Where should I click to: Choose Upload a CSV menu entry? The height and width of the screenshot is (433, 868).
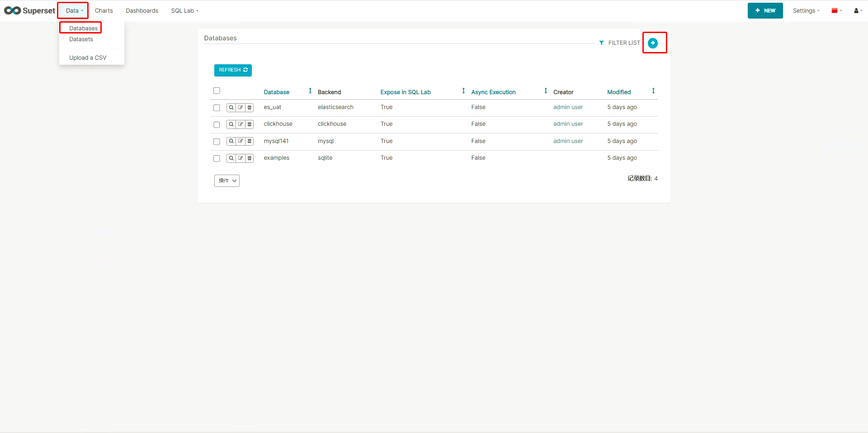pos(88,57)
